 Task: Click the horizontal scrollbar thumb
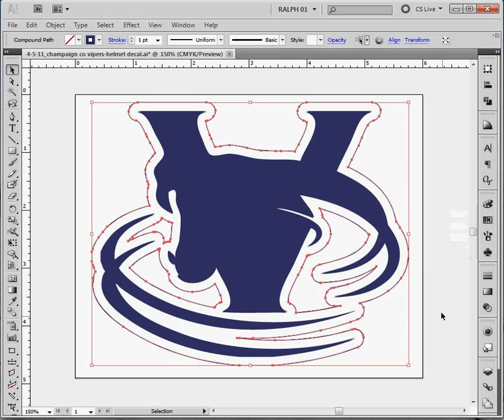tap(339, 411)
